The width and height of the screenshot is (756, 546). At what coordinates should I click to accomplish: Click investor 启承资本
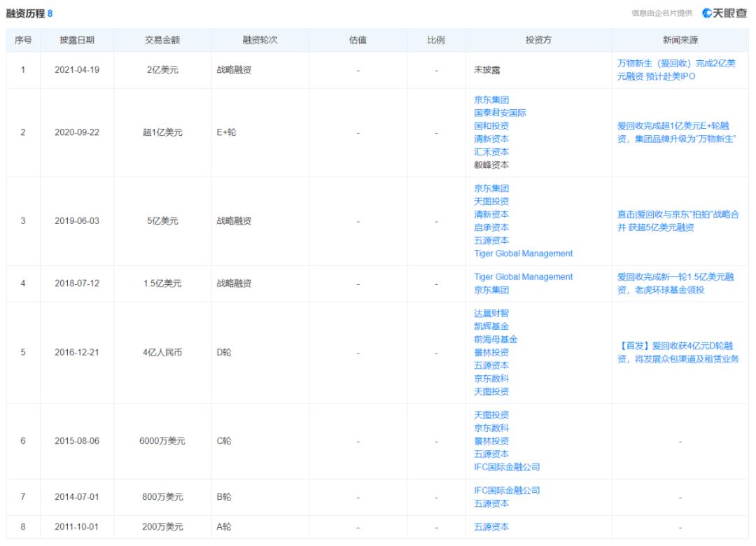[x=491, y=227]
